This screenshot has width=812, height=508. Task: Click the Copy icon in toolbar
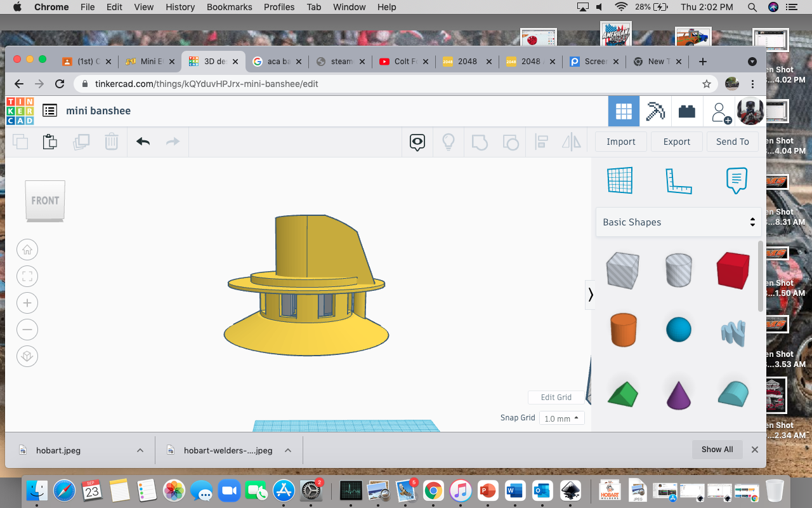pos(20,142)
